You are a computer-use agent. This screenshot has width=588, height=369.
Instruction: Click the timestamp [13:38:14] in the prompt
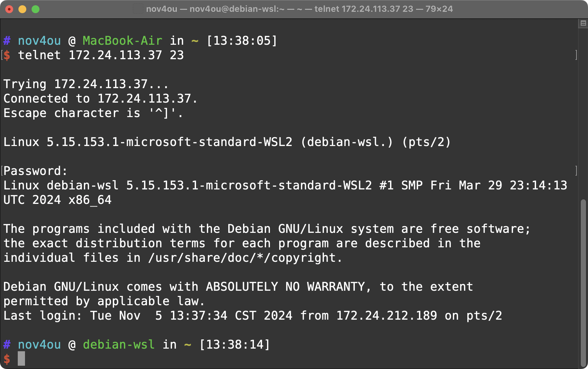point(234,344)
